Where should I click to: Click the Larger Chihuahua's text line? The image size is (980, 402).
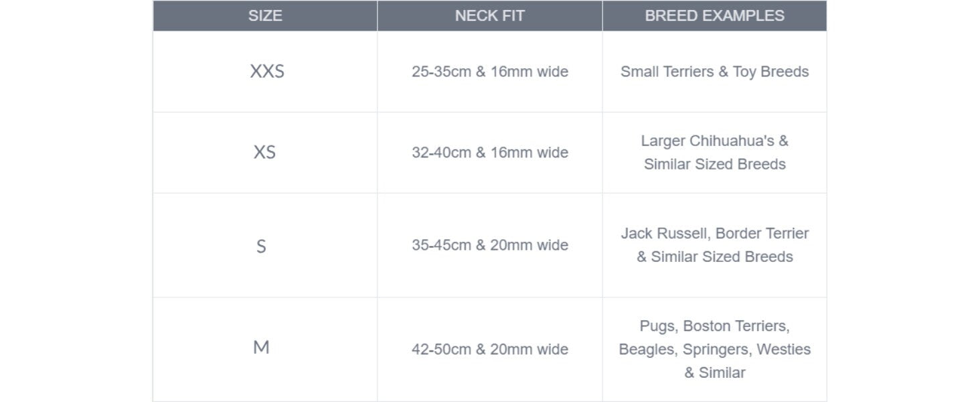click(x=714, y=141)
